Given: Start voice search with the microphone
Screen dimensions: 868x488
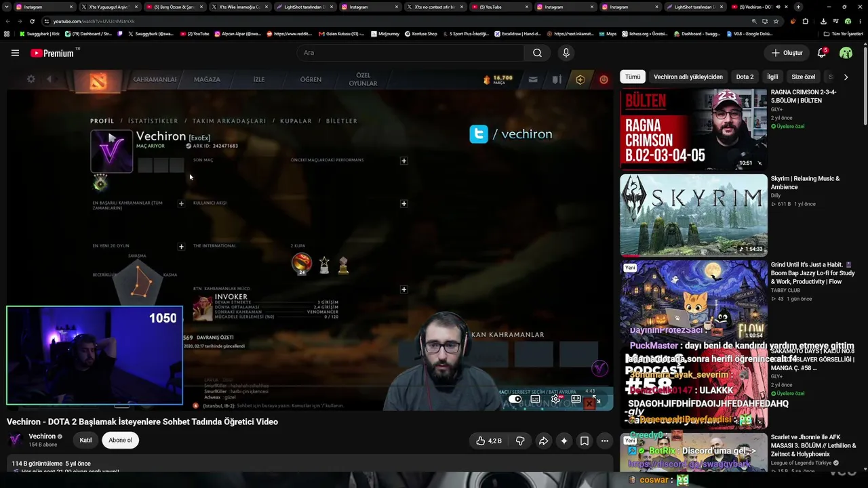Looking at the screenshot, I should click(566, 53).
